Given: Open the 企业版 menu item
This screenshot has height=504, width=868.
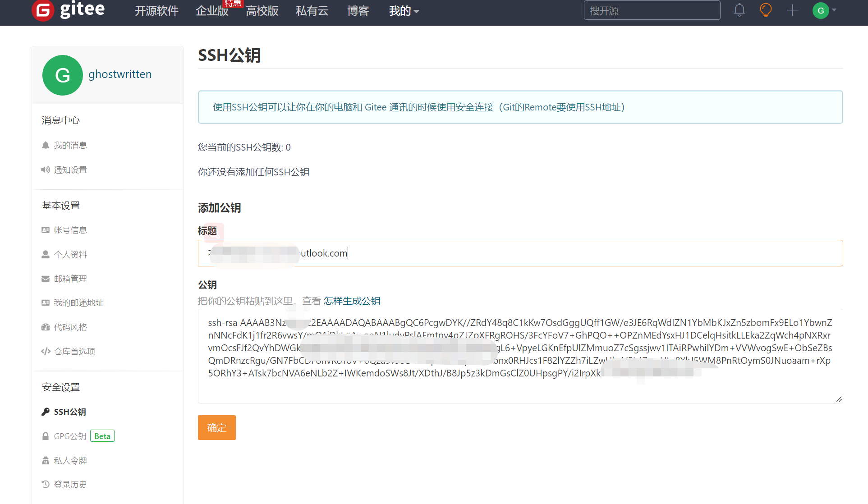Looking at the screenshot, I should [x=212, y=11].
